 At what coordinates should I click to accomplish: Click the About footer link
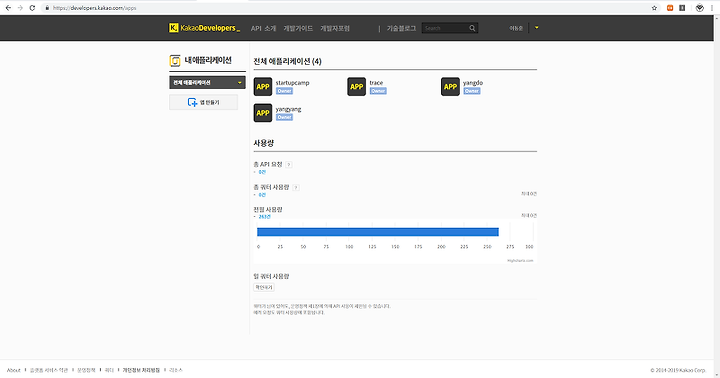14,370
